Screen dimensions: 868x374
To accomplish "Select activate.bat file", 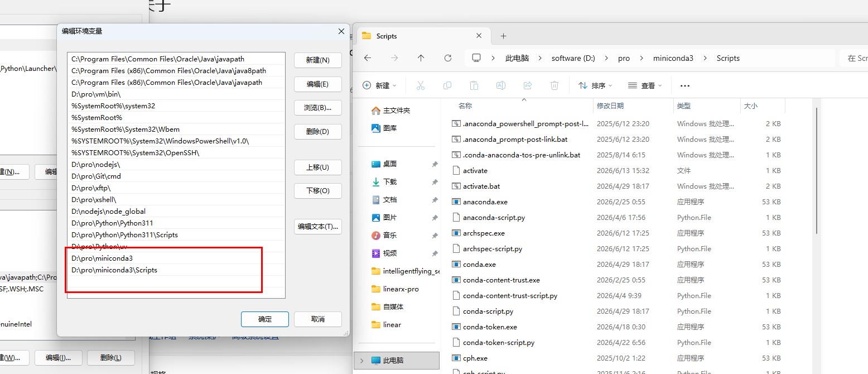I will [481, 186].
